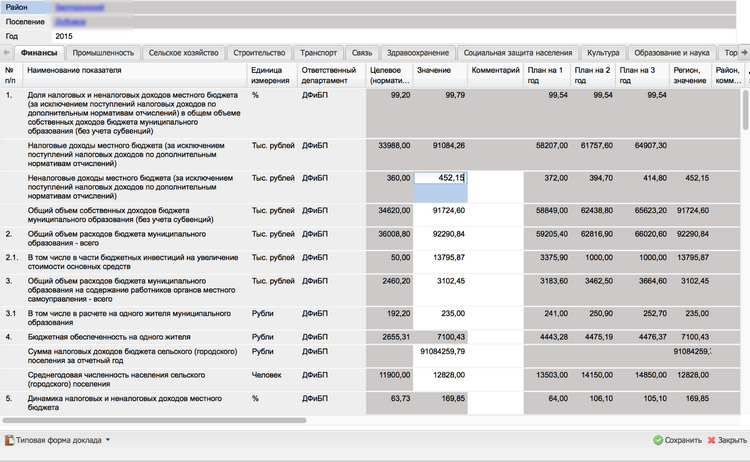
Task: Click the table's vertical scrollbar
Action: 745,110
